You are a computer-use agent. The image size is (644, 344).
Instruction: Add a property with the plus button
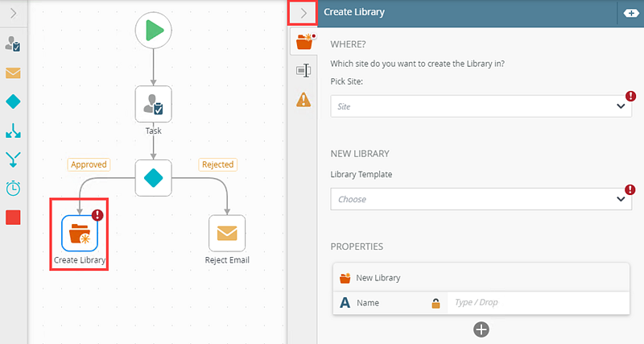(x=481, y=329)
